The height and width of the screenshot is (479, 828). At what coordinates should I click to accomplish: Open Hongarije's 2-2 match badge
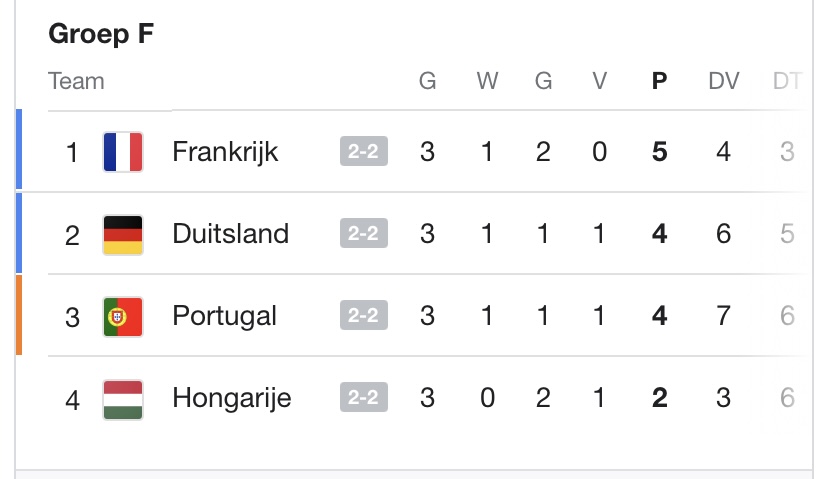click(x=363, y=399)
